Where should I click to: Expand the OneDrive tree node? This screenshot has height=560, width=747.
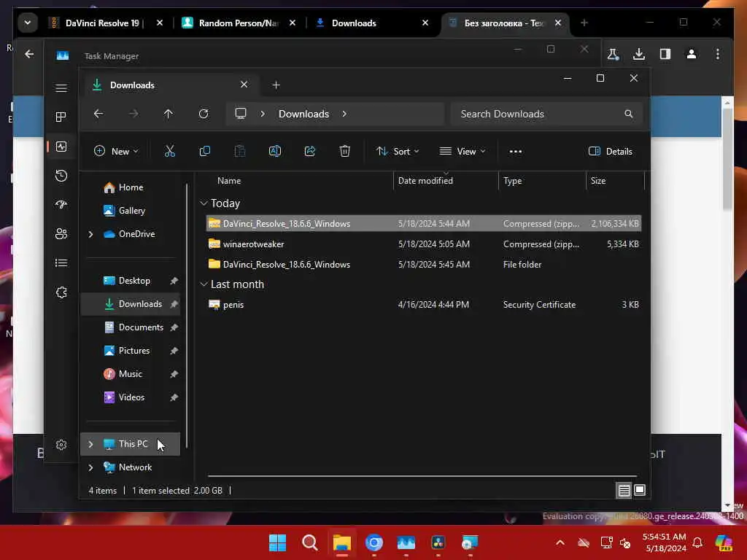point(90,234)
